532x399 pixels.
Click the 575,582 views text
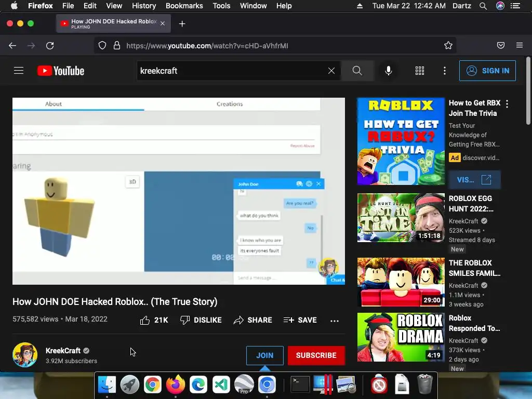(35, 319)
